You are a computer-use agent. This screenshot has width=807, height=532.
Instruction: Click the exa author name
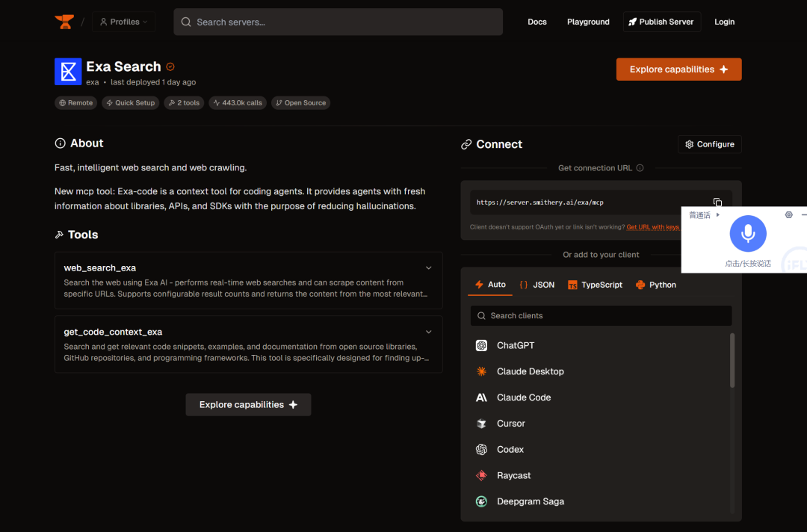pos(92,82)
